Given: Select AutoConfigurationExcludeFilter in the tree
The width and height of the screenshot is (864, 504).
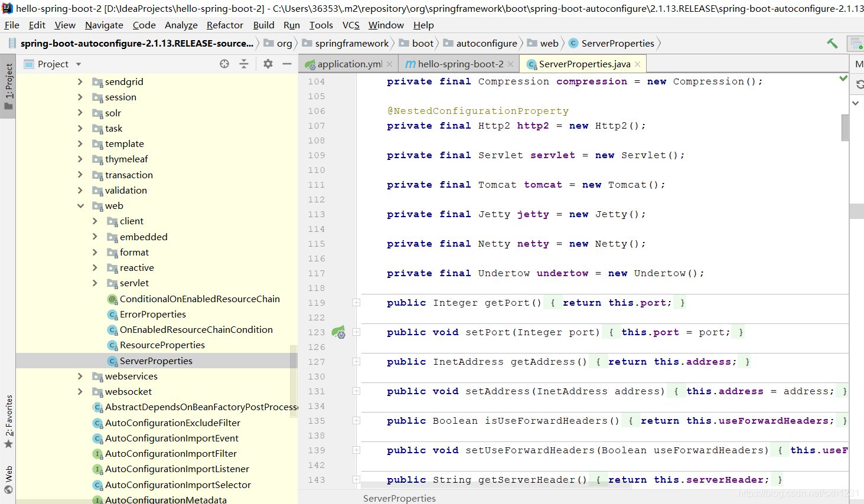Looking at the screenshot, I should click(x=172, y=423).
